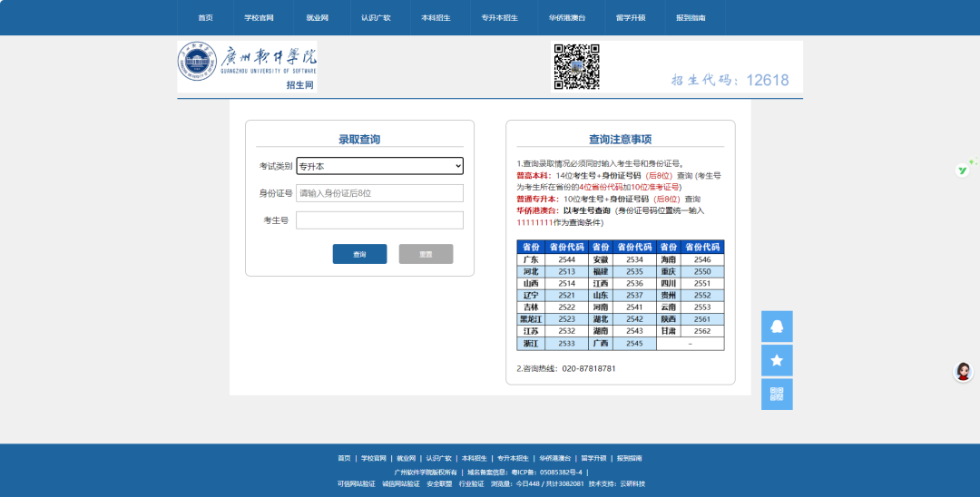Go to 专升本招生 in top navigation
The height and width of the screenshot is (497, 980).
499,18
